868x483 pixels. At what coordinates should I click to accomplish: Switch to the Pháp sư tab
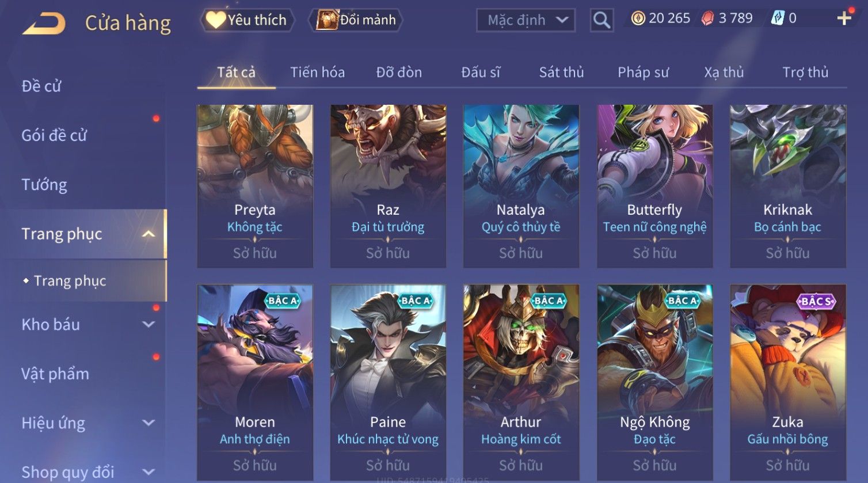(643, 73)
